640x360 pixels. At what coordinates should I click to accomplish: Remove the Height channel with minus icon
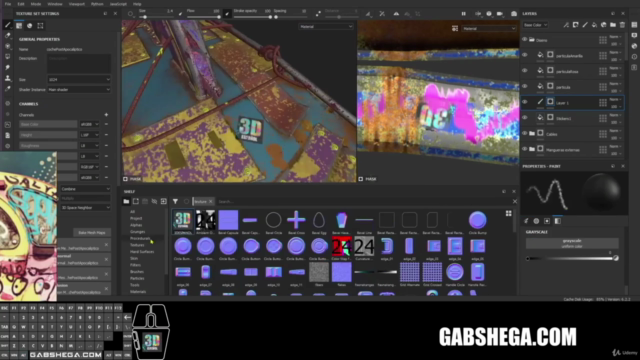(106, 135)
